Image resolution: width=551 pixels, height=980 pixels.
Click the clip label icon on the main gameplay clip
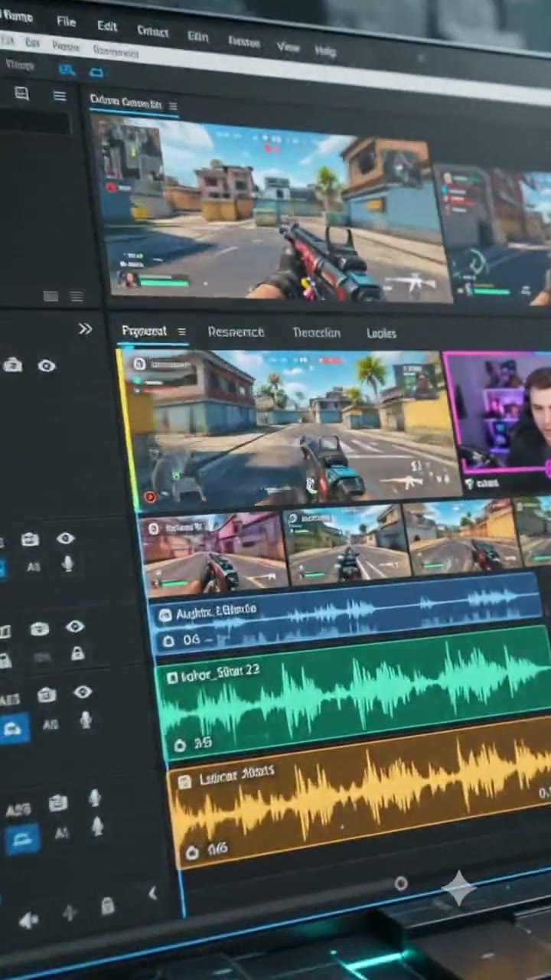[x=139, y=363]
